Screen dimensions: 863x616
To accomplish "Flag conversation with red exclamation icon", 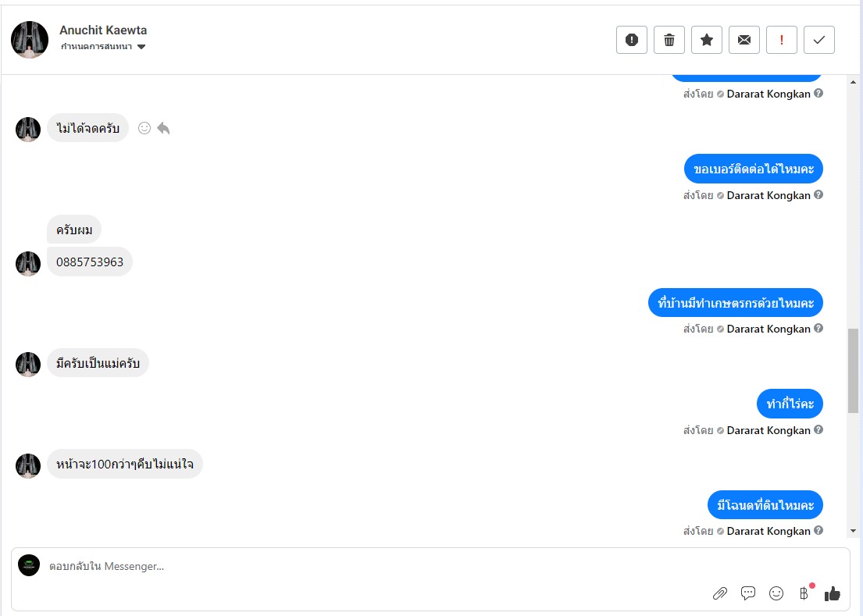I will [x=782, y=40].
